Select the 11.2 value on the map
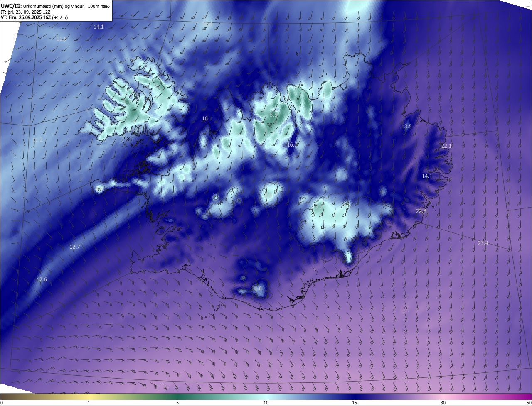 pos(38,140)
